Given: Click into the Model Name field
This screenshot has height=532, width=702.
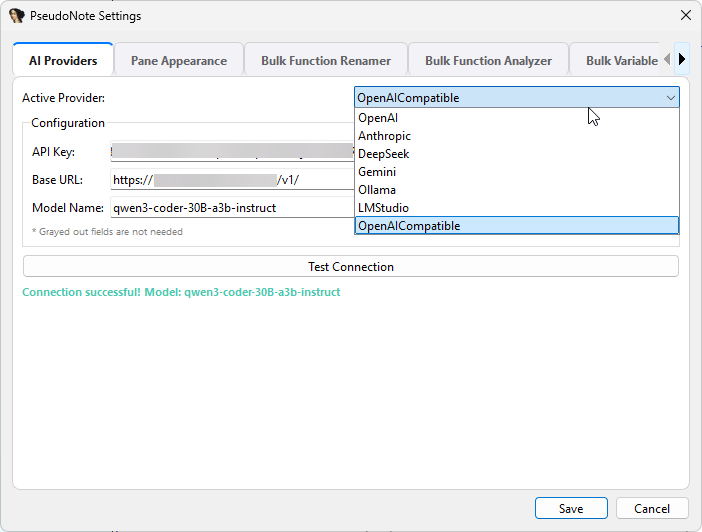Looking at the screenshot, I should [x=232, y=208].
